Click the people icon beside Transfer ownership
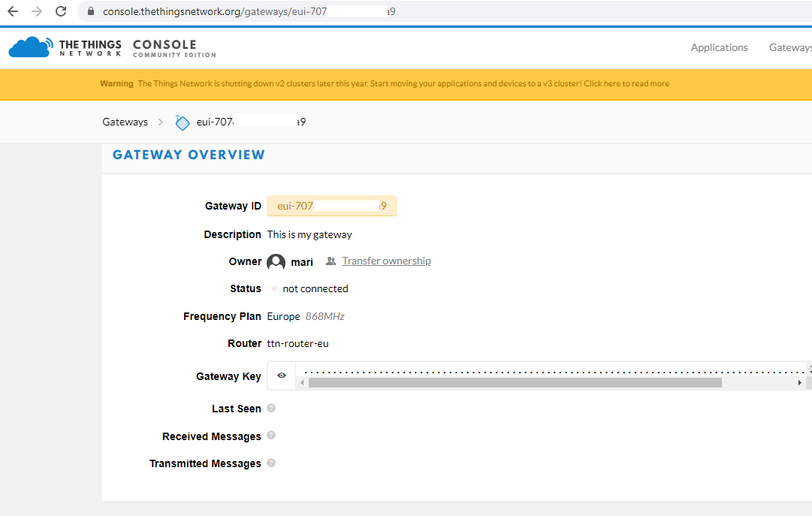This screenshot has width=812, height=516. (x=331, y=261)
